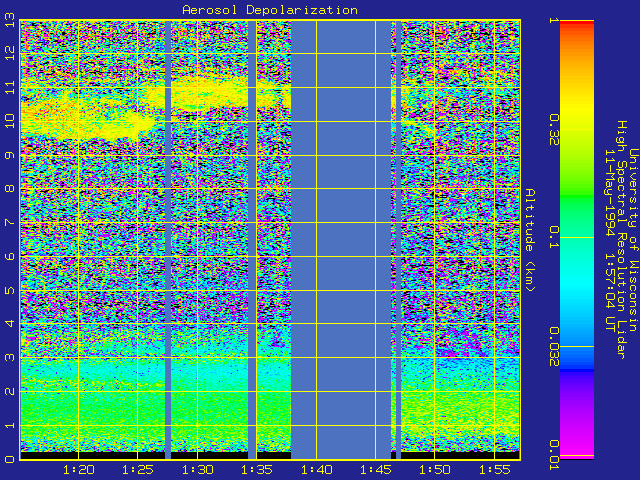Click the color scale label 0.01
This screenshot has width=640, height=480.
[553, 455]
